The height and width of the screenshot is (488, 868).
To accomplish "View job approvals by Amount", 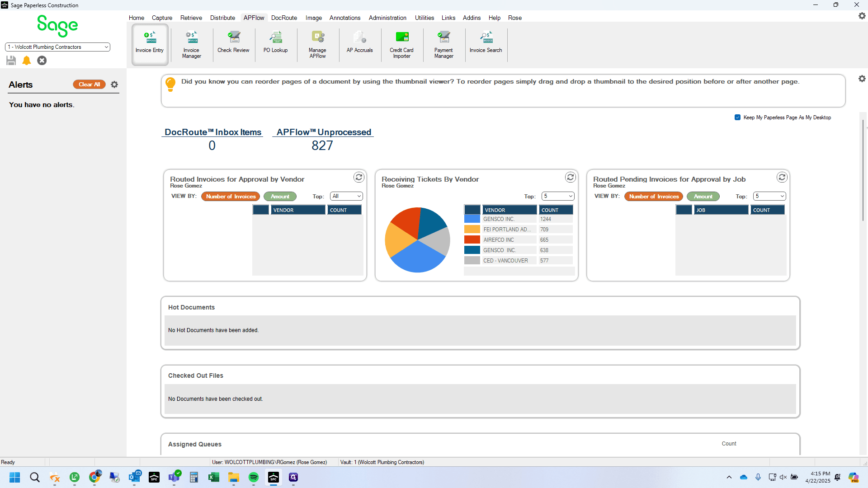I will [703, 196].
